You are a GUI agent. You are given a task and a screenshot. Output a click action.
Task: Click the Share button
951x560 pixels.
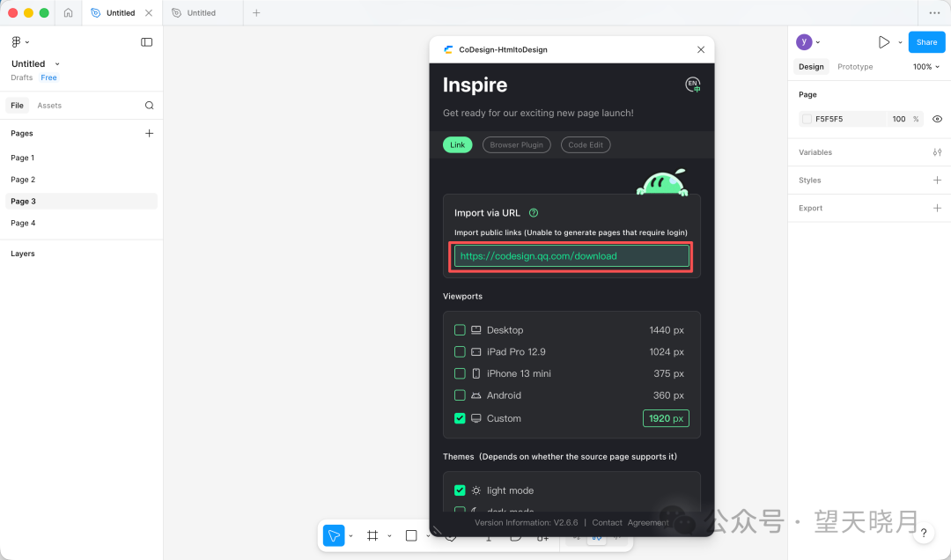coord(926,42)
